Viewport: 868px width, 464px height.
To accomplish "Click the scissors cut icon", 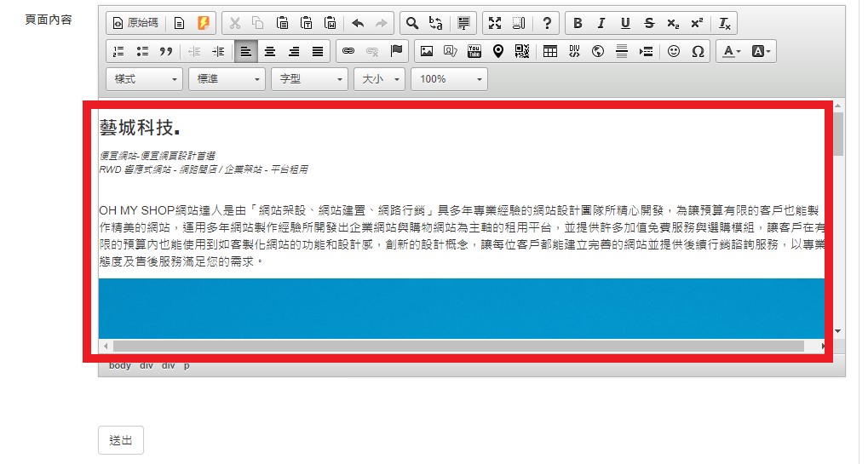I will pos(235,23).
